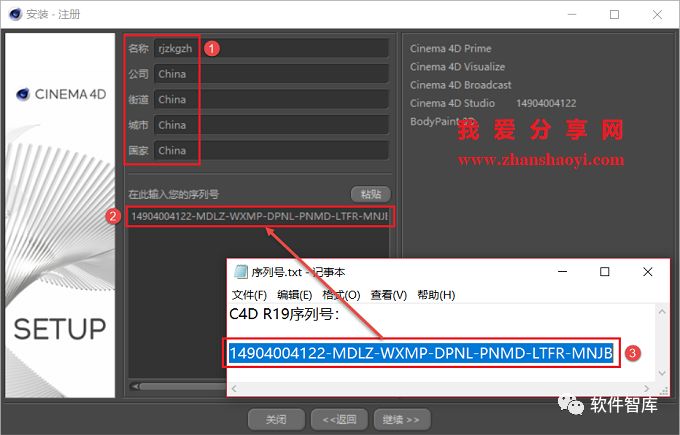
Task: Click the 继续>> continue button
Action: coord(402,419)
